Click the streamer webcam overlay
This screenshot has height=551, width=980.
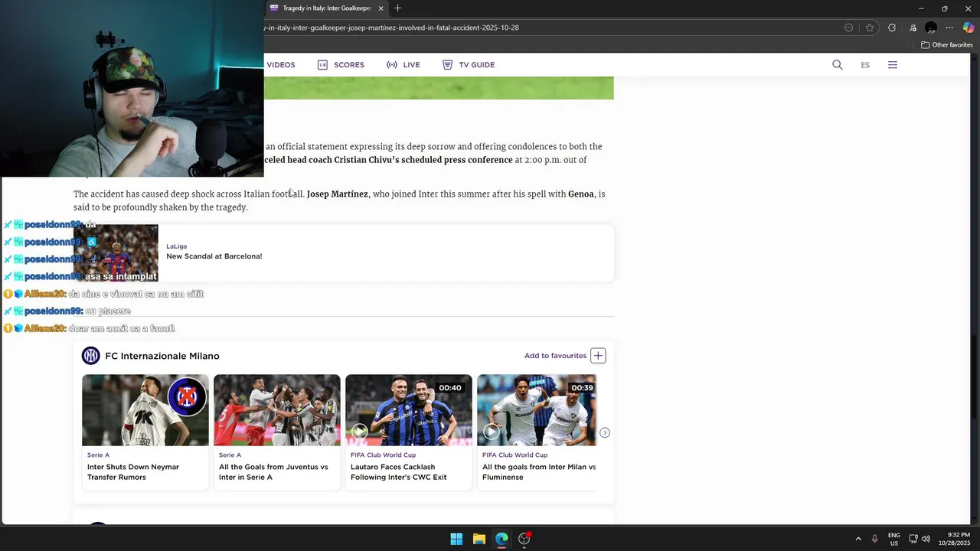point(132,88)
